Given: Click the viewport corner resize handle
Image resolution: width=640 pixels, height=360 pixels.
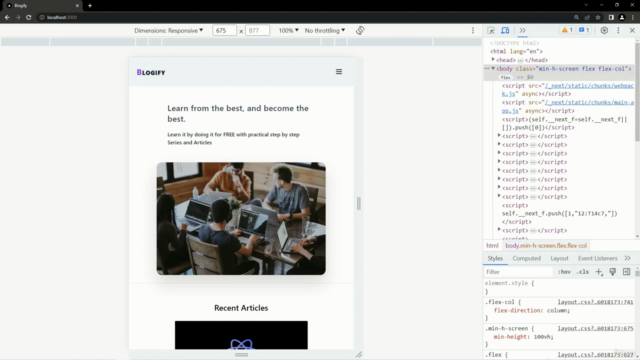Looking at the screenshot, I should 359,355.
